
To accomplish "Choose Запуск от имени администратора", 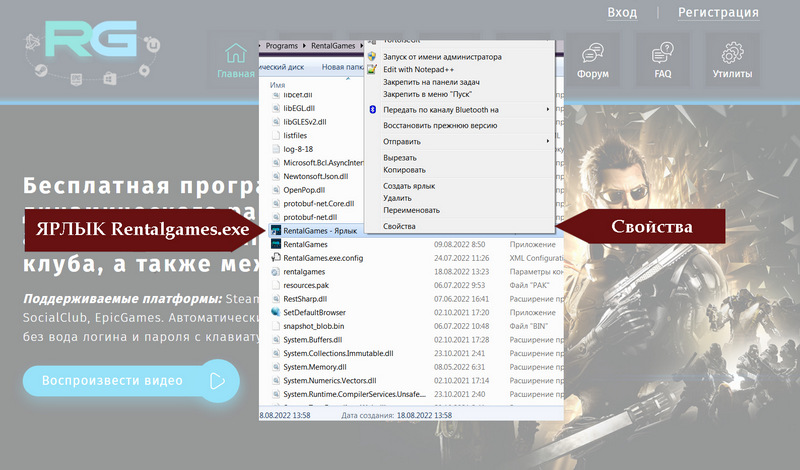I will click(x=442, y=57).
